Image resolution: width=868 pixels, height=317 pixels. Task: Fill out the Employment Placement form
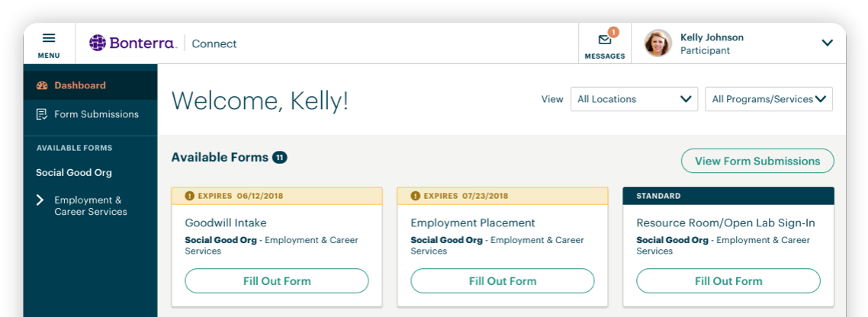click(503, 281)
